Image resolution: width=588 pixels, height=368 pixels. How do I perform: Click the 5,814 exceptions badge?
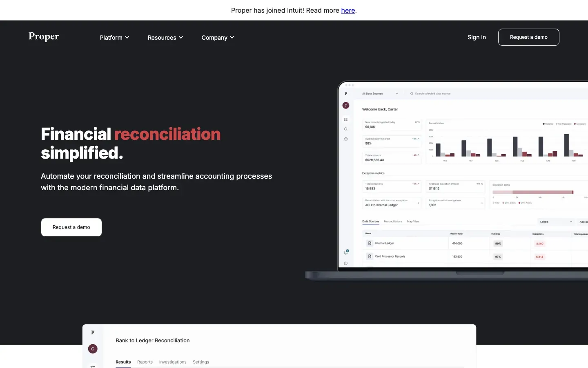click(539, 257)
